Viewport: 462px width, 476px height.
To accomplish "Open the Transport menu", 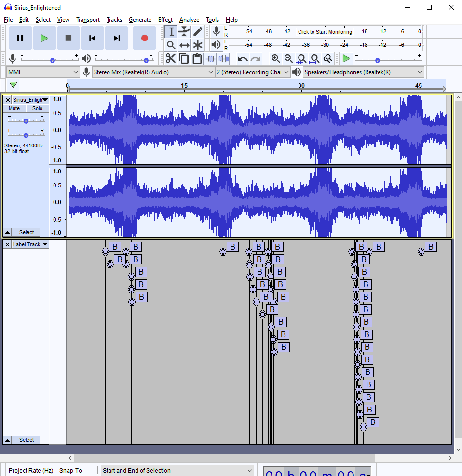I will click(88, 20).
